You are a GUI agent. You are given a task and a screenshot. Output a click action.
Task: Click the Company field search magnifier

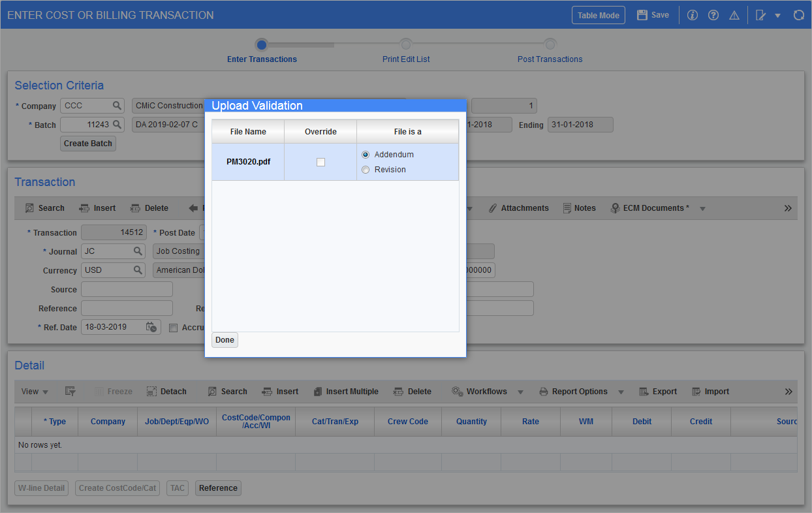(117, 106)
